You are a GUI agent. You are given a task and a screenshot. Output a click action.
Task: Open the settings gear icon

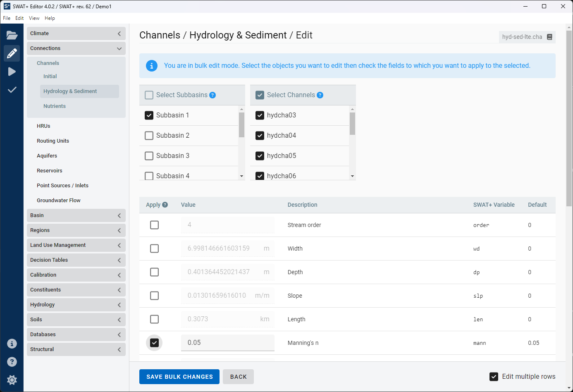click(12, 380)
